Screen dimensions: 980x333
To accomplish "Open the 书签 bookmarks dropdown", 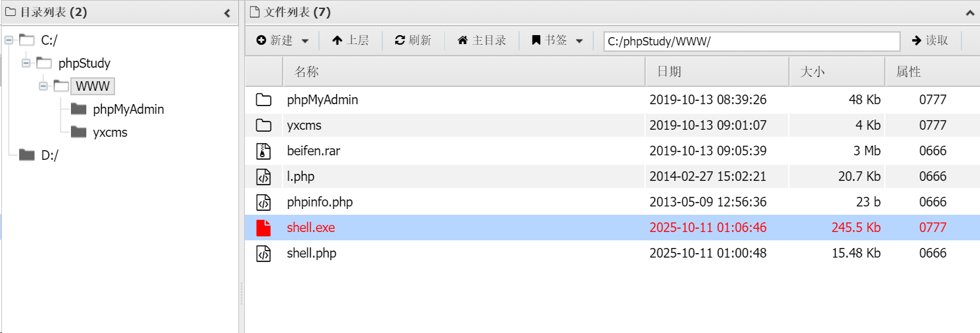I will tap(557, 40).
